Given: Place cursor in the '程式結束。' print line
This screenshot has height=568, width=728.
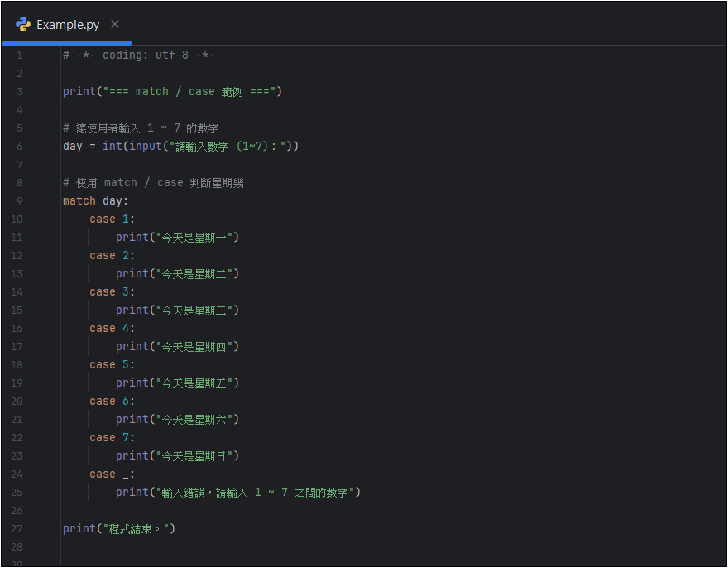Looking at the screenshot, I should (119, 528).
